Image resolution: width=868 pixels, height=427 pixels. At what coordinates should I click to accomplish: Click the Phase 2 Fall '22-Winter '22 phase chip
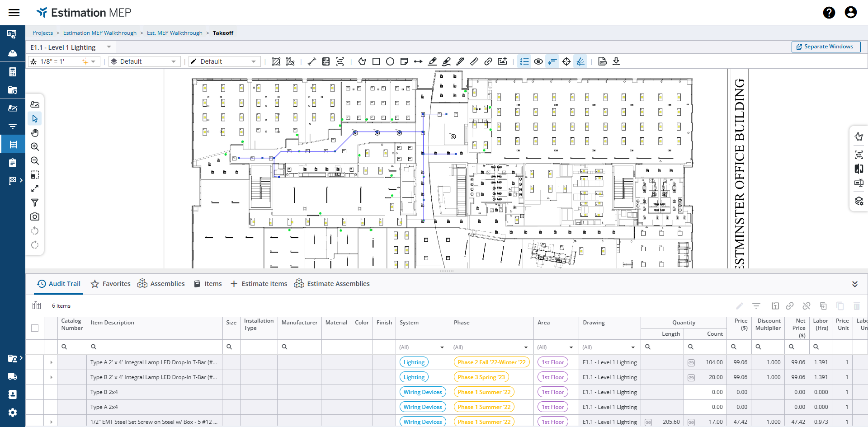click(492, 362)
